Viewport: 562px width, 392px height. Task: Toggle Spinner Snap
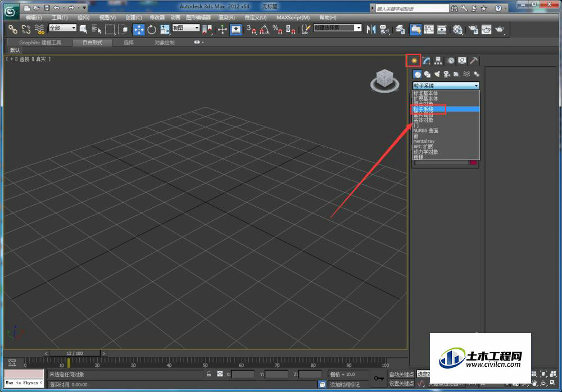click(x=291, y=29)
